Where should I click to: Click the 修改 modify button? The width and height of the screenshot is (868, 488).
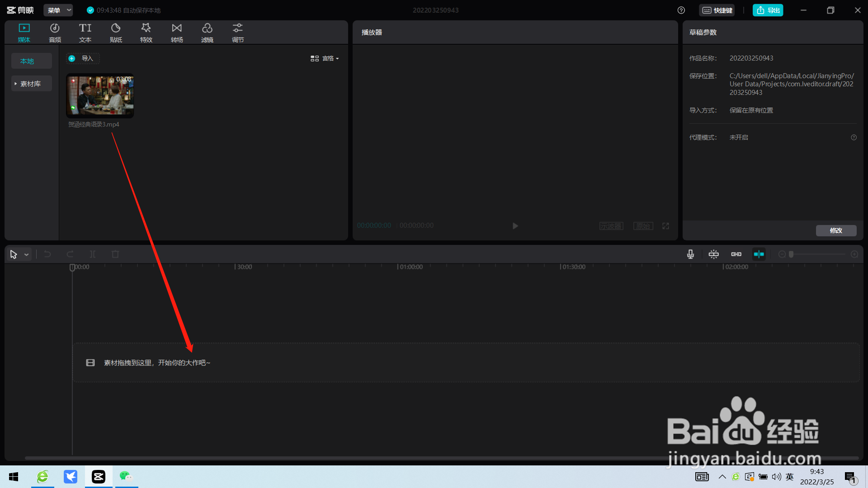tap(836, 230)
